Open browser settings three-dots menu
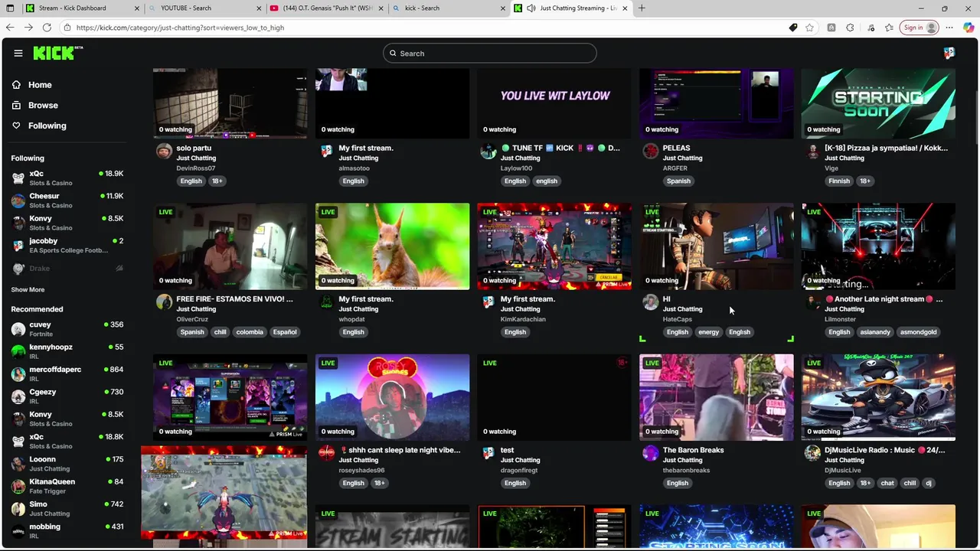 click(949, 28)
